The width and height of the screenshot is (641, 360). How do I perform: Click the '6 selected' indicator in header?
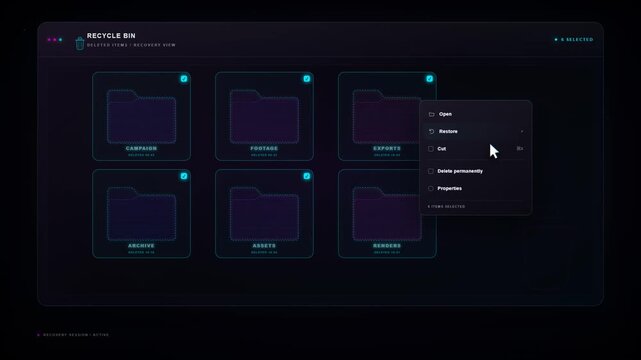point(574,40)
